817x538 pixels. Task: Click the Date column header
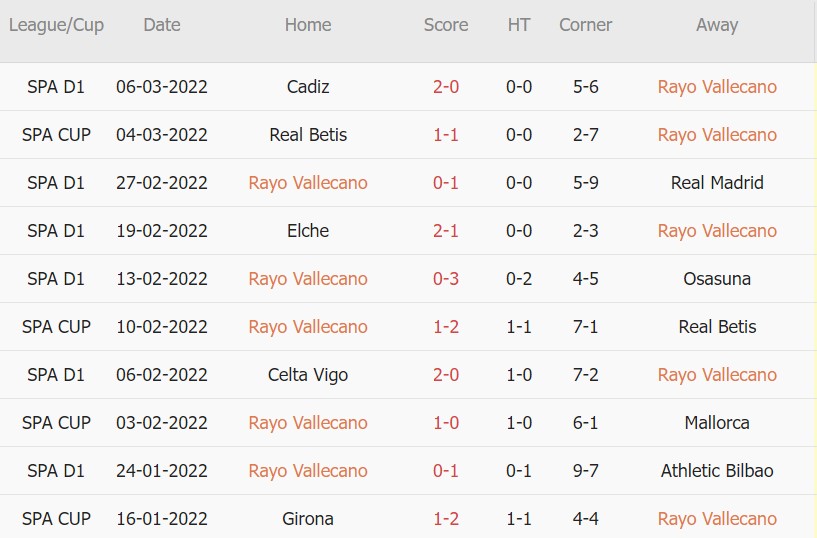pos(162,25)
